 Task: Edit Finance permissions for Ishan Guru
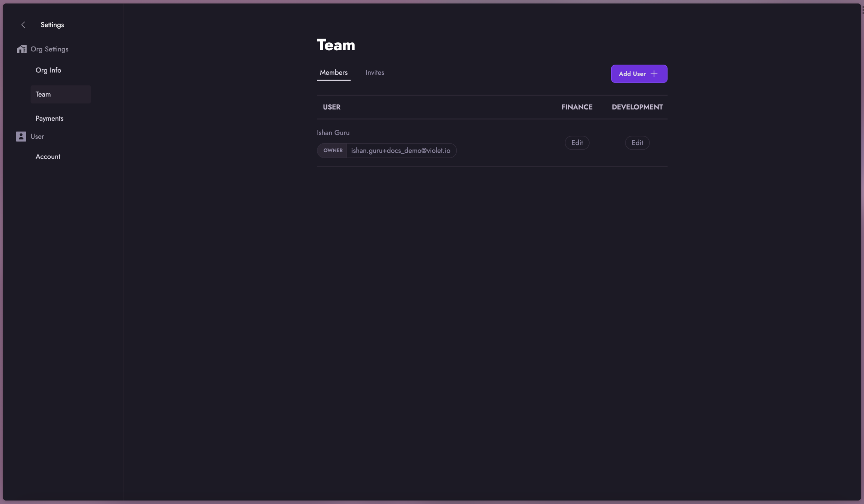pyautogui.click(x=577, y=143)
